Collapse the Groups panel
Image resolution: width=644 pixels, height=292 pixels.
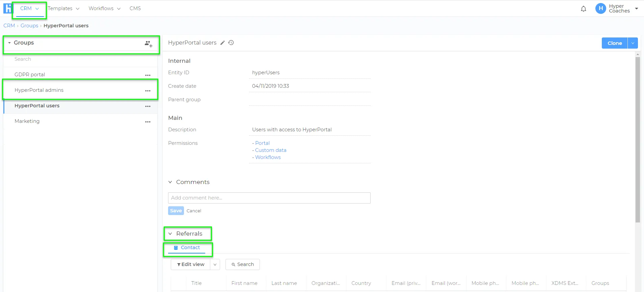click(x=9, y=43)
